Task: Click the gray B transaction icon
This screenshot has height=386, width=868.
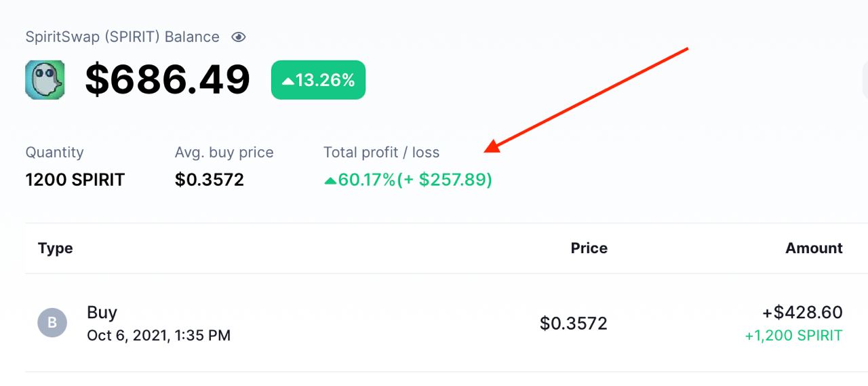Action: pyautogui.click(x=52, y=323)
